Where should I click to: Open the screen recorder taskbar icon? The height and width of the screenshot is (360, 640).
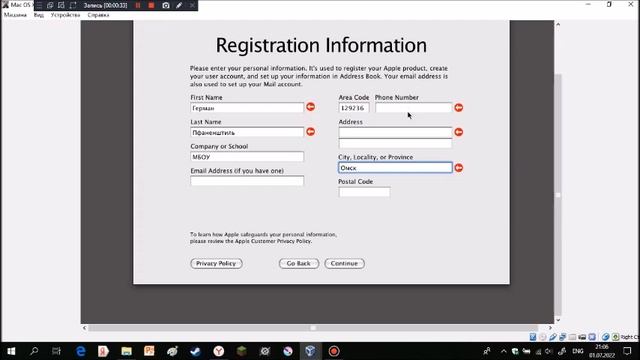pos(334,351)
